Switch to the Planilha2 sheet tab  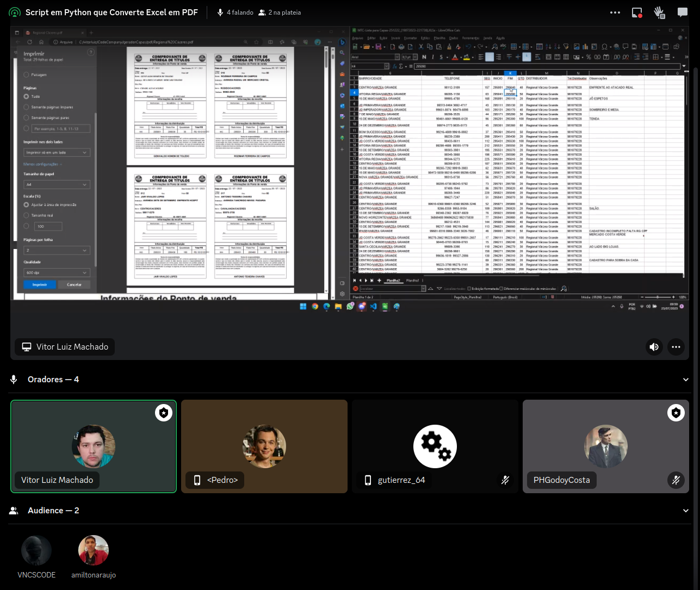pyautogui.click(x=393, y=281)
